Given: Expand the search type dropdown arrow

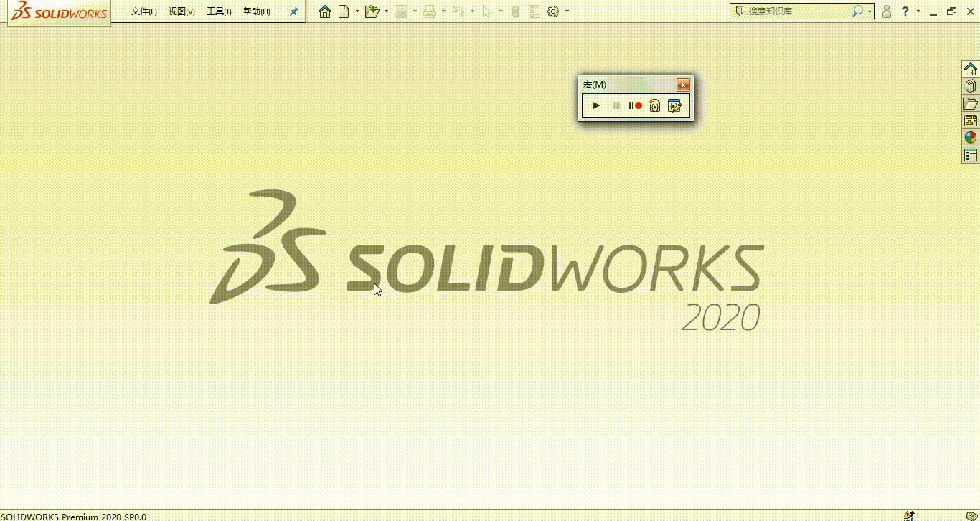Looking at the screenshot, I should pos(870,11).
